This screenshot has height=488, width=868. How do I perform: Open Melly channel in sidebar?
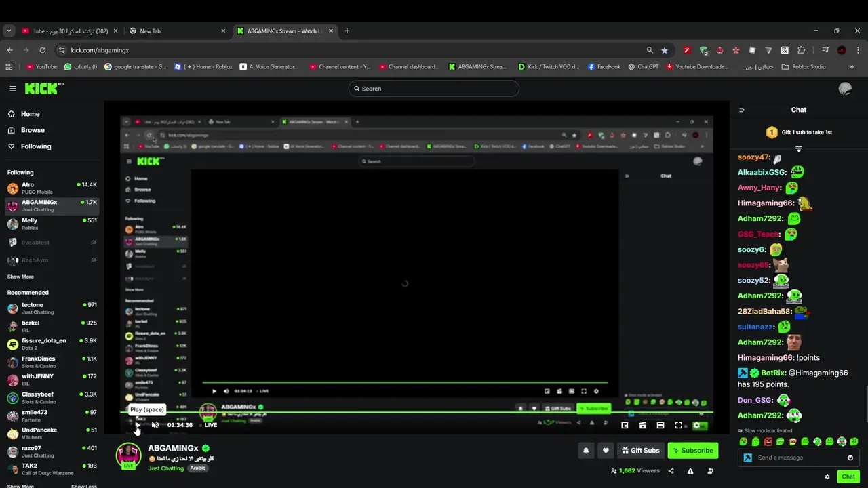pos(52,224)
